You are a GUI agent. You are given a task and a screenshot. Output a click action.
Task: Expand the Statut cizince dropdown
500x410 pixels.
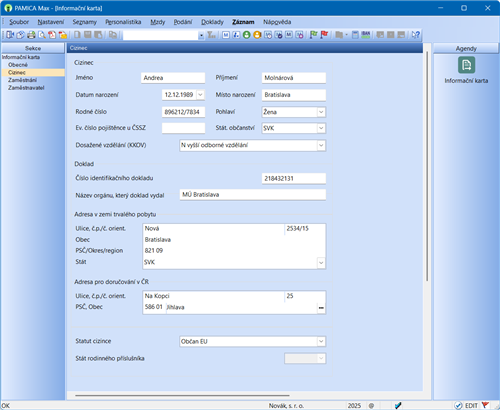pos(321,341)
